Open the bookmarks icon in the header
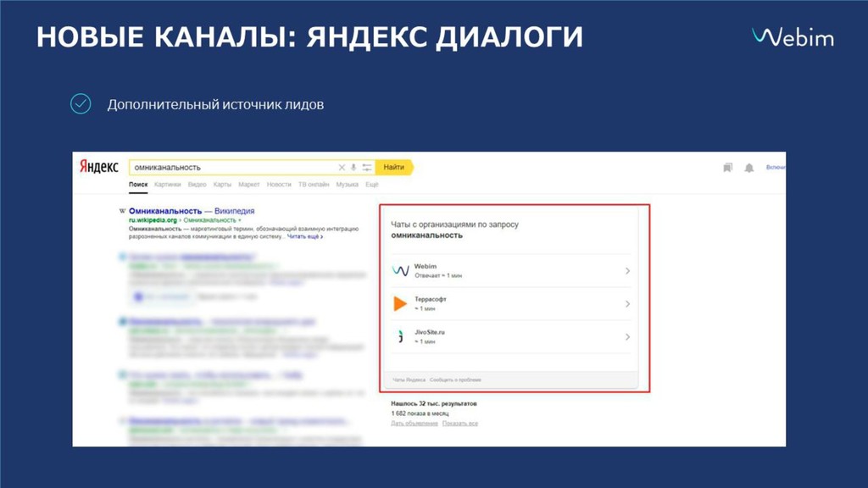868x488 pixels. point(728,167)
